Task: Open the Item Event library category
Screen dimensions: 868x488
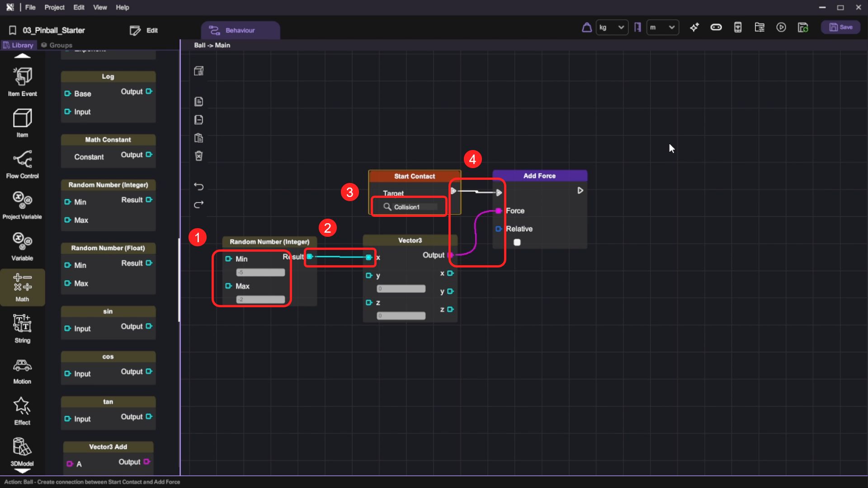Action: click(22, 81)
